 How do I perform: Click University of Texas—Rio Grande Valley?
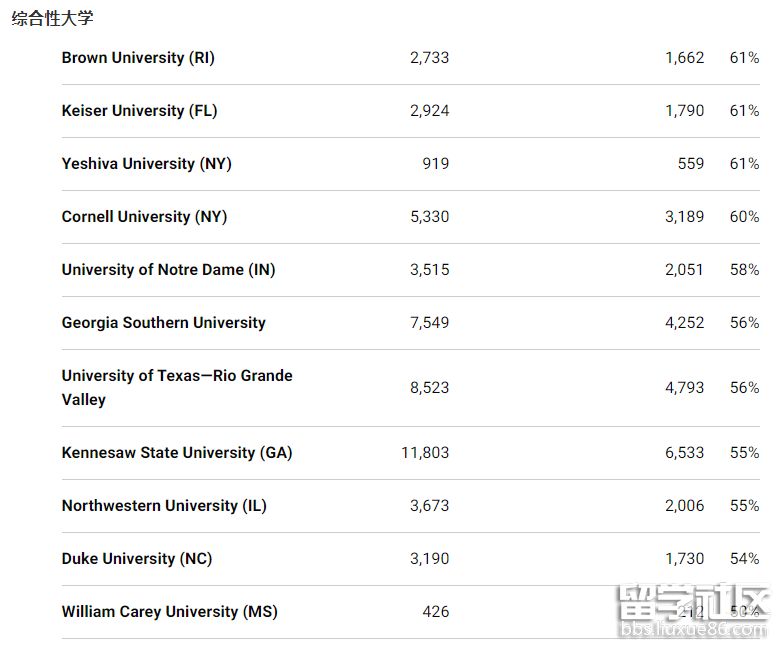tap(177, 387)
